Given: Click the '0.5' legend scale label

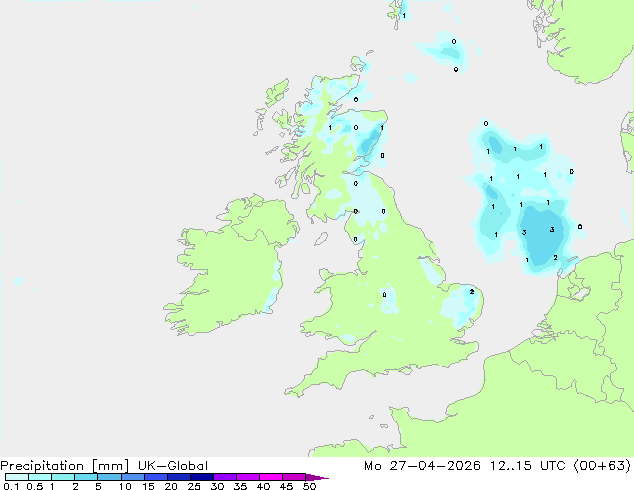Looking at the screenshot, I should pos(35,486).
